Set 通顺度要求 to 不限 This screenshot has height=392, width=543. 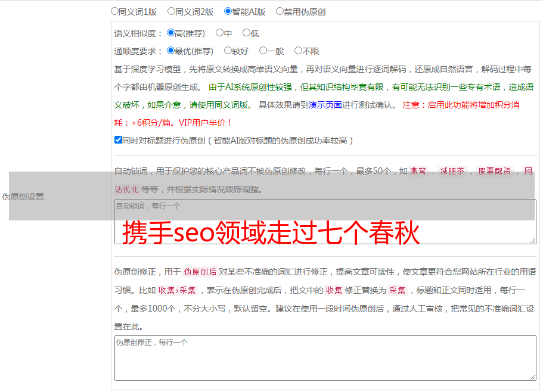[x=298, y=51]
